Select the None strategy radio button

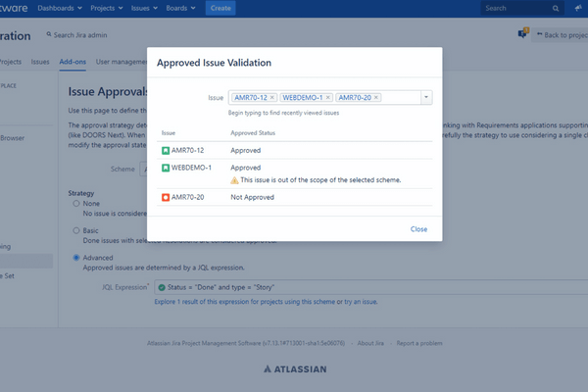pyautogui.click(x=76, y=203)
